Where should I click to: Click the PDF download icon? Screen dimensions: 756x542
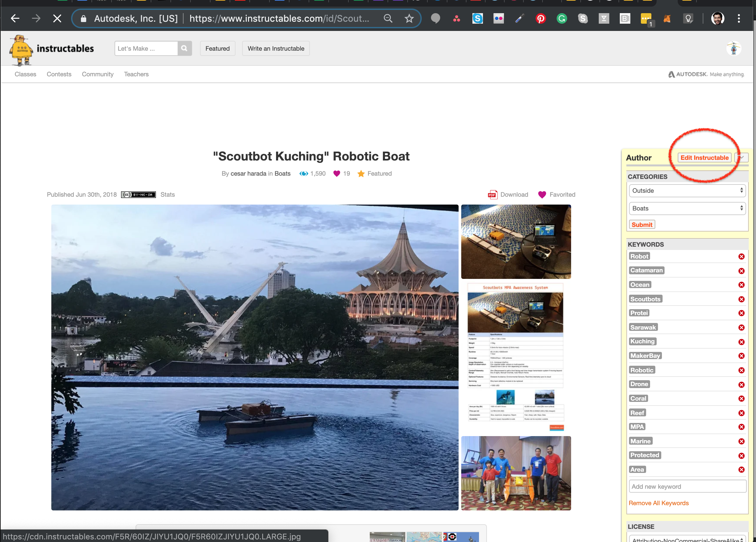coord(492,194)
